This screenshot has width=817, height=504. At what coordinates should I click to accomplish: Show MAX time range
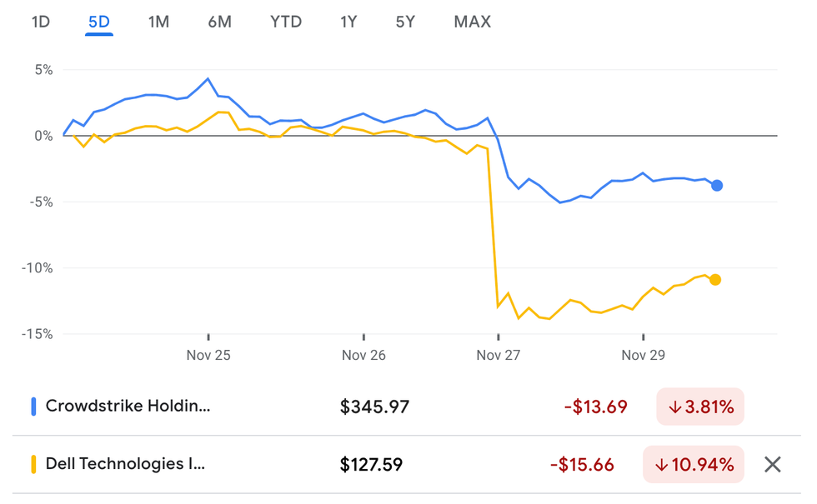[473, 22]
